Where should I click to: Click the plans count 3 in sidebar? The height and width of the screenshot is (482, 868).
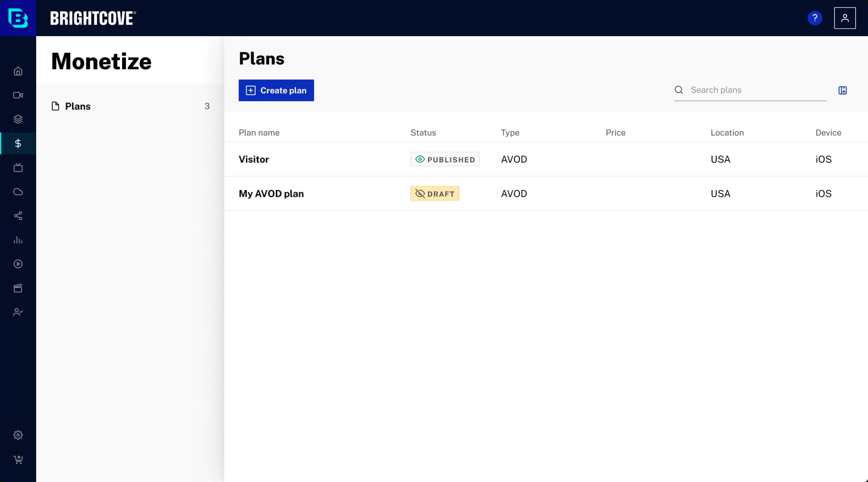click(x=207, y=106)
